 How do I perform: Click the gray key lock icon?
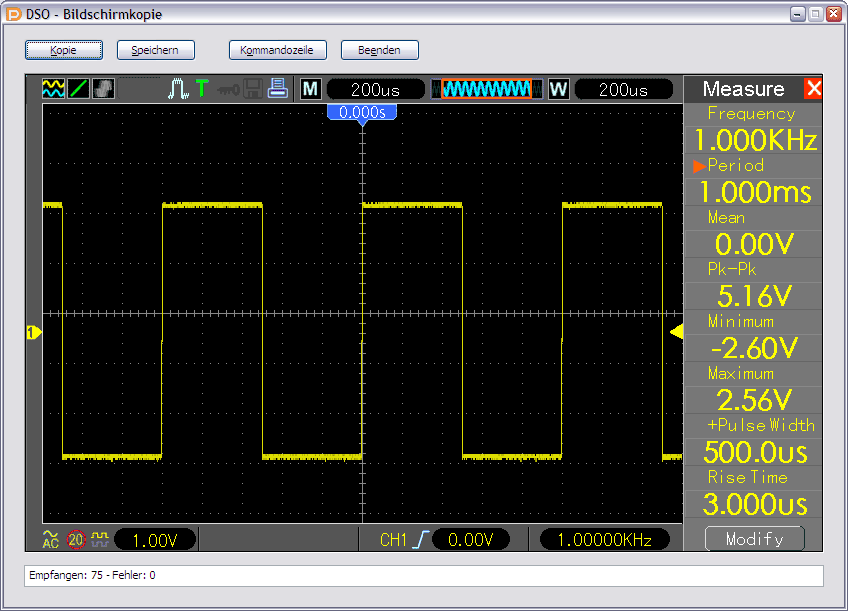[228, 89]
